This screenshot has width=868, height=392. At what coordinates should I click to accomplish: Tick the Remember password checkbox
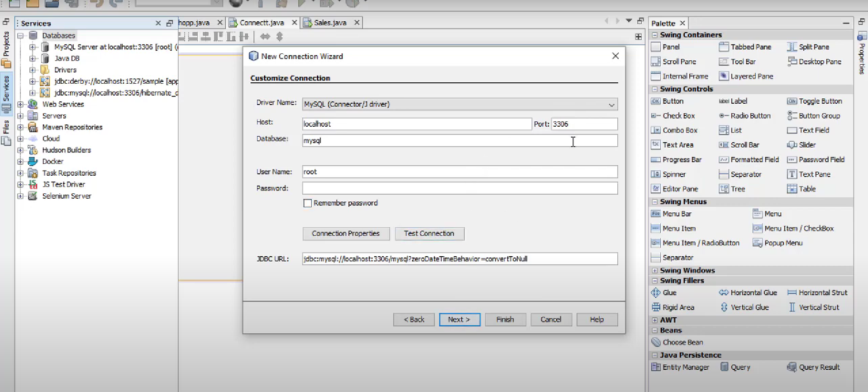[x=308, y=203]
